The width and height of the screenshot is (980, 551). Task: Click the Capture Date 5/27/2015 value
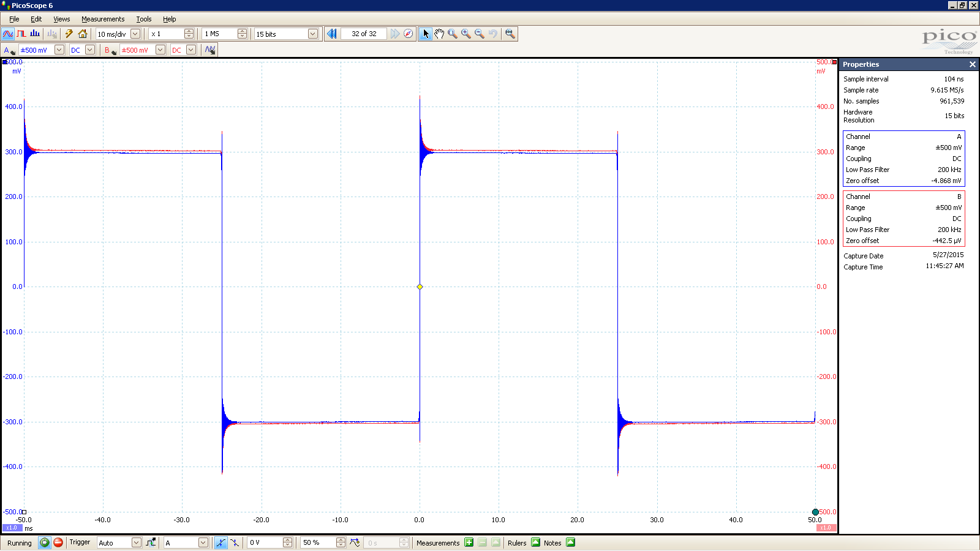(948, 255)
